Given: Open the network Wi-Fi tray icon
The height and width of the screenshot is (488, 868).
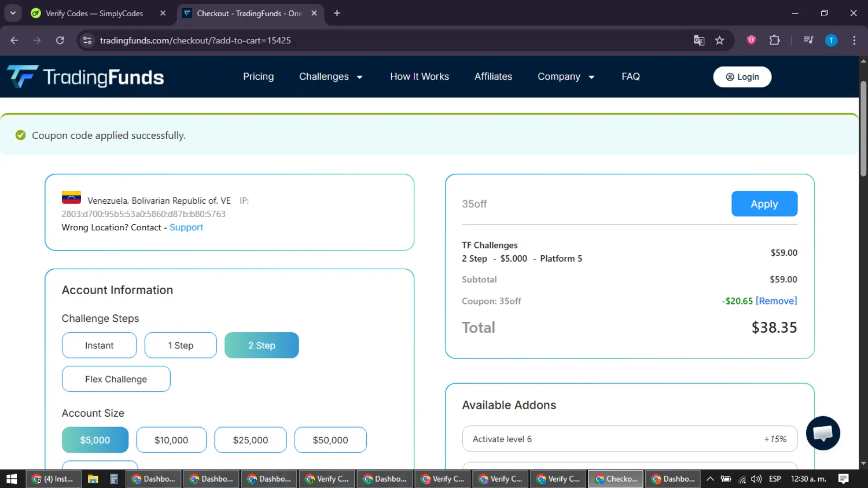Looking at the screenshot, I should pos(742,479).
